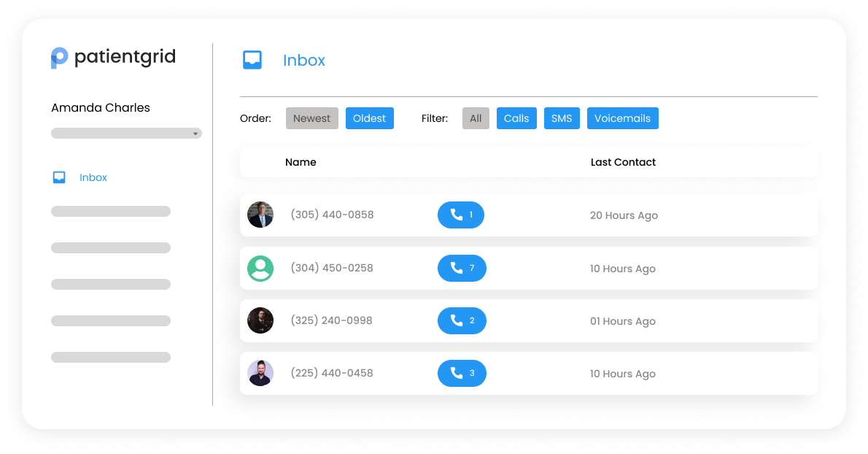Click the Name column header

pos(301,162)
